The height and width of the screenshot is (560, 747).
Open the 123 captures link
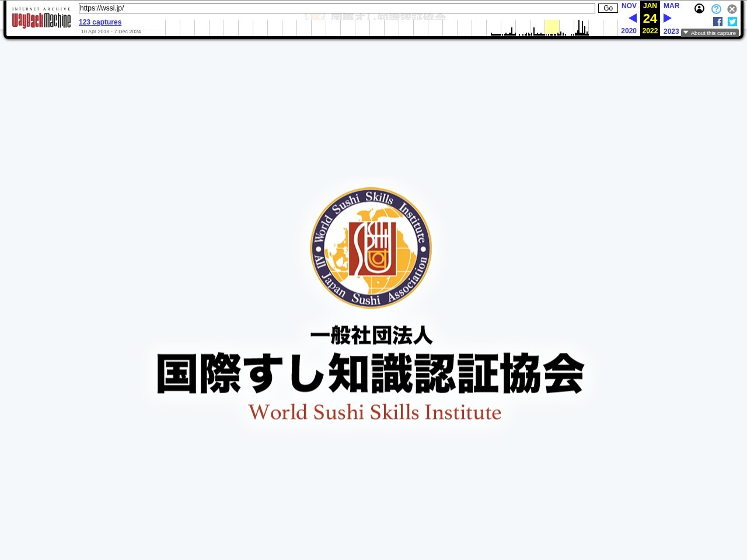[100, 22]
